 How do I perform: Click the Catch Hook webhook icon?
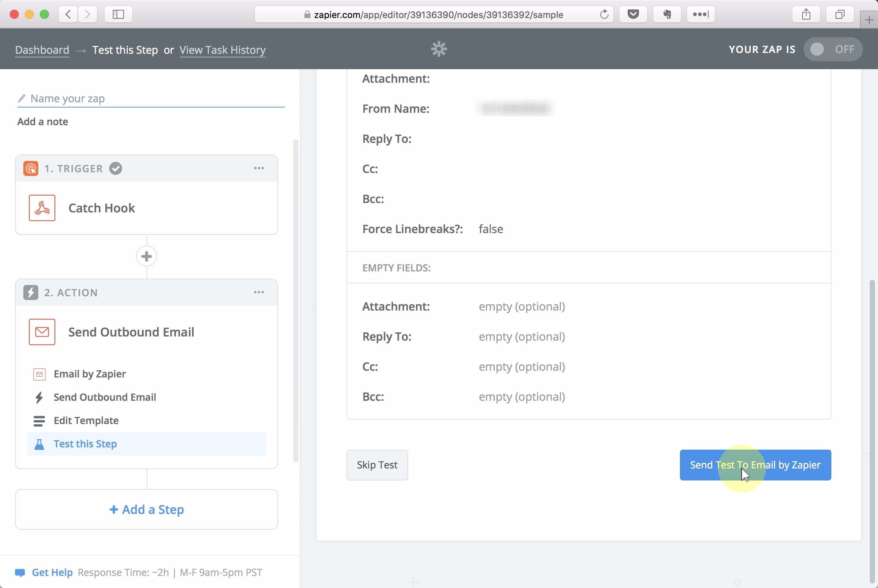[x=42, y=208]
